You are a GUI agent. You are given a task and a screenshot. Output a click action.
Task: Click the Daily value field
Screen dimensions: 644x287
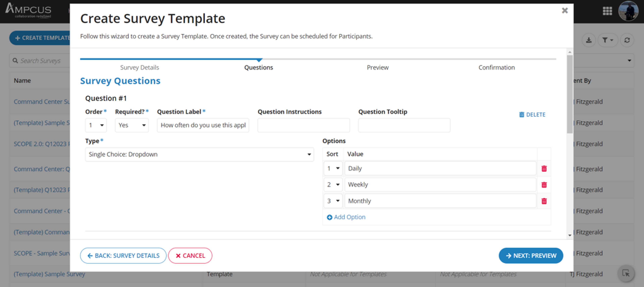(440, 169)
